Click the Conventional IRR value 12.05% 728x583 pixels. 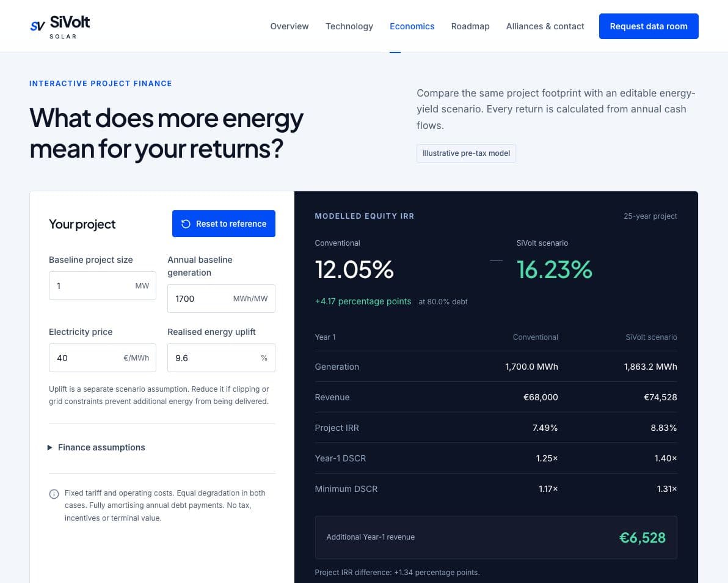click(354, 269)
